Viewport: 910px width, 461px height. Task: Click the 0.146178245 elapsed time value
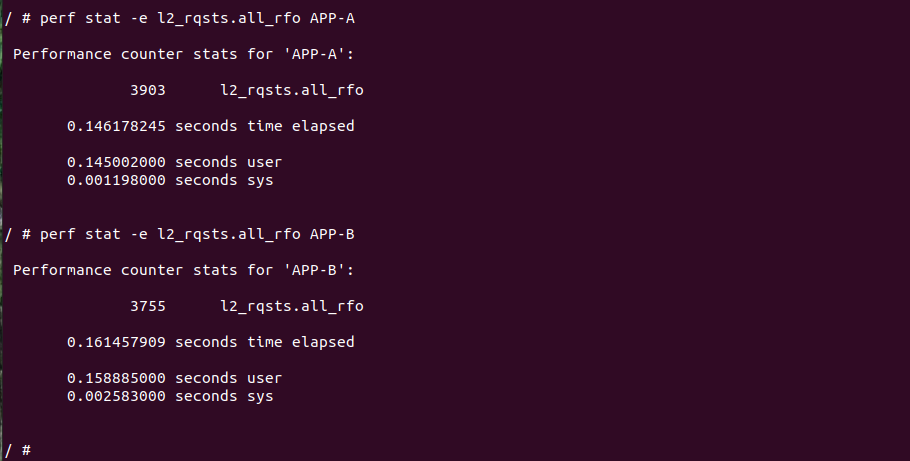click(116, 127)
